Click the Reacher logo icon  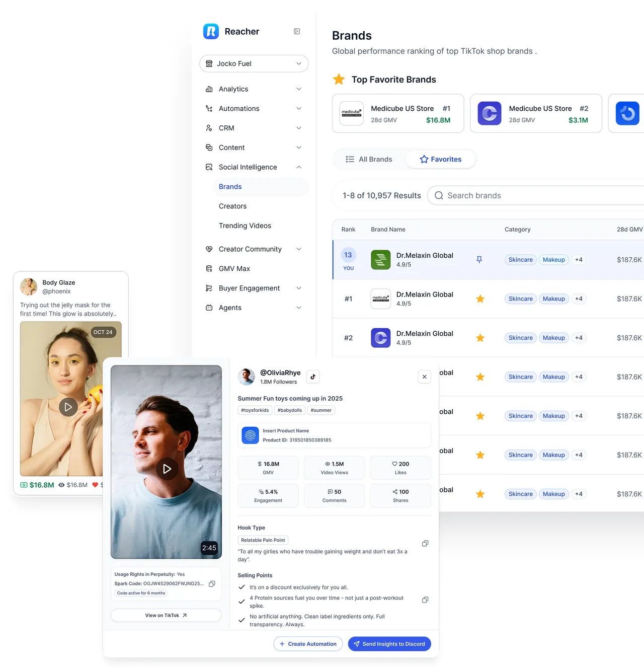[211, 31]
